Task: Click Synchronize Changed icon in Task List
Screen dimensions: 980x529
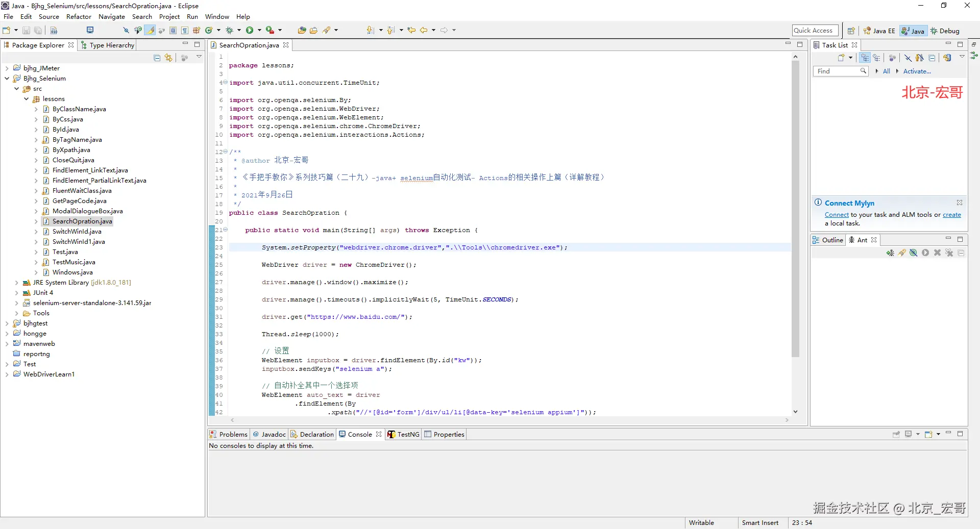Action: [x=947, y=58]
